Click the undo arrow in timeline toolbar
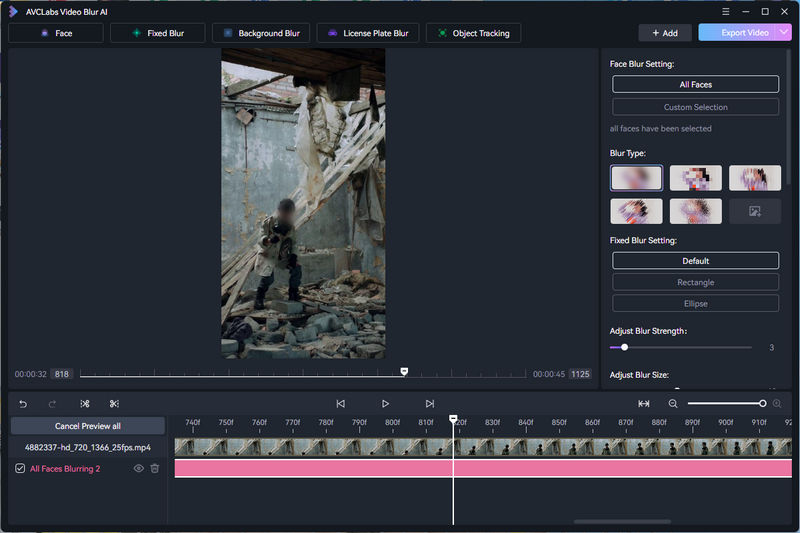800x533 pixels. (24, 404)
